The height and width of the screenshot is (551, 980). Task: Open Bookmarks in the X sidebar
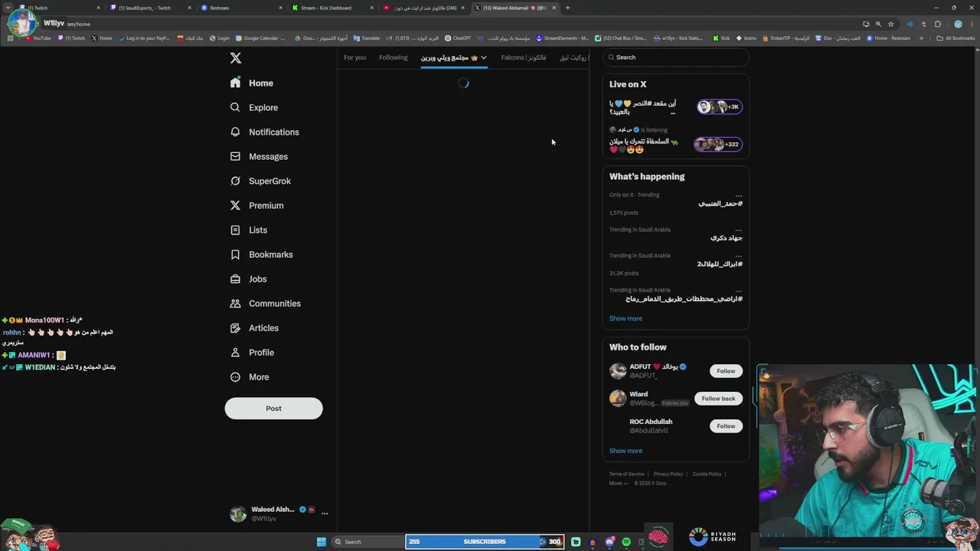pyautogui.click(x=261, y=254)
